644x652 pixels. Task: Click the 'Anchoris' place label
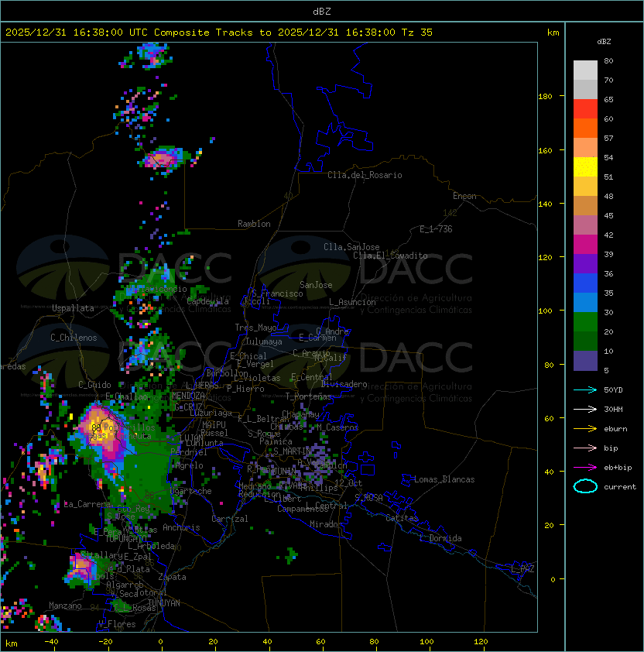click(181, 527)
